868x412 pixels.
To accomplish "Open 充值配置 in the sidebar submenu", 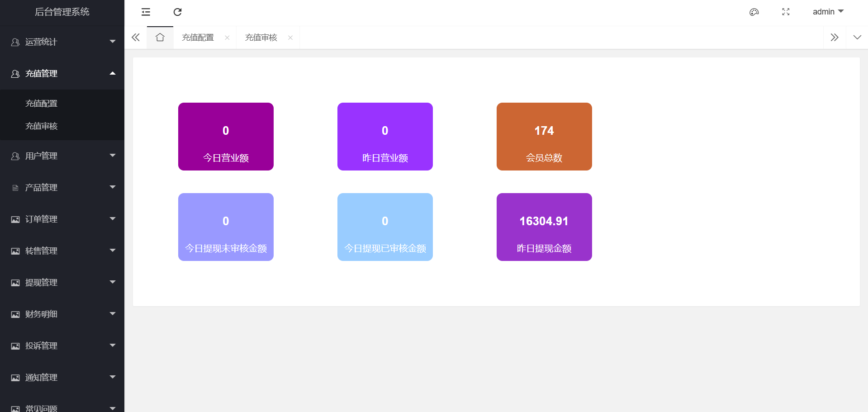I will coord(42,104).
